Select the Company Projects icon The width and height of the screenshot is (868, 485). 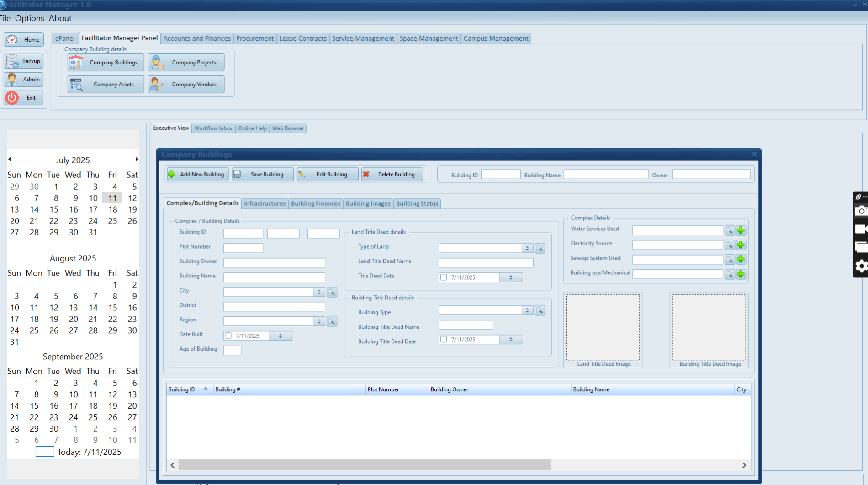tap(185, 62)
